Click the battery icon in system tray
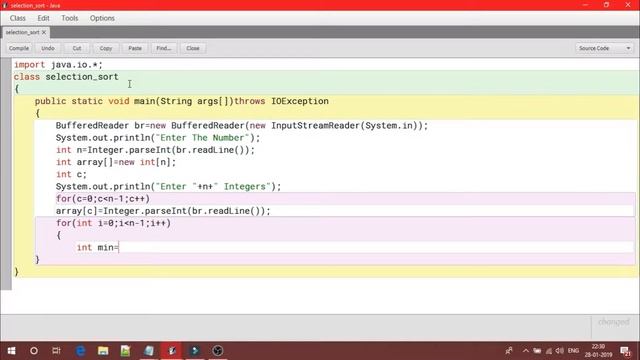 coord(537,351)
